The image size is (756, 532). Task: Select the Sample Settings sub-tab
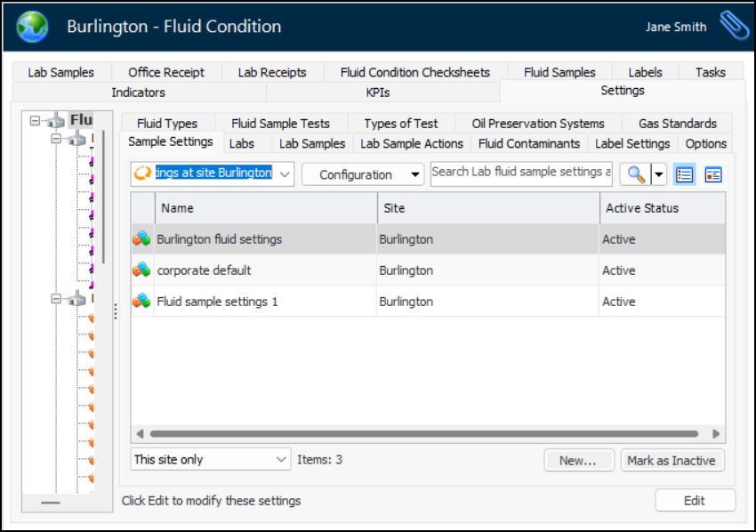(171, 141)
